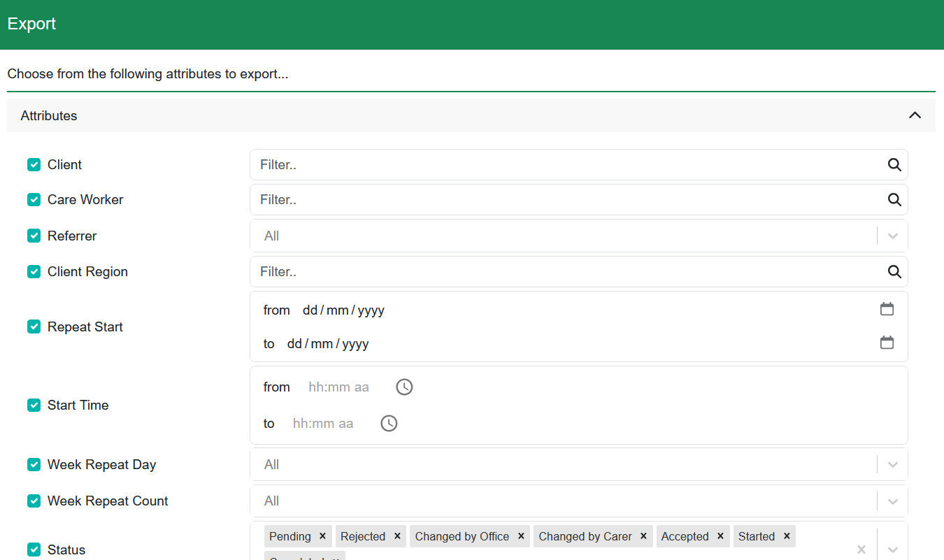The image size is (944, 560).
Task: Remove the Started status tag
Action: click(x=787, y=536)
